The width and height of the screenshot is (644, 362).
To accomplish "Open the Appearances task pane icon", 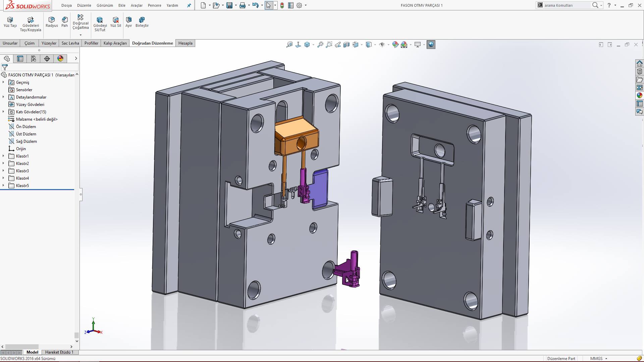I will click(x=640, y=96).
